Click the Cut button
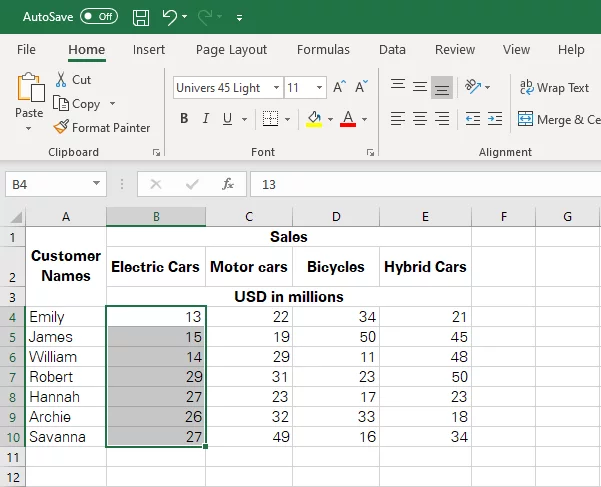 [x=73, y=79]
